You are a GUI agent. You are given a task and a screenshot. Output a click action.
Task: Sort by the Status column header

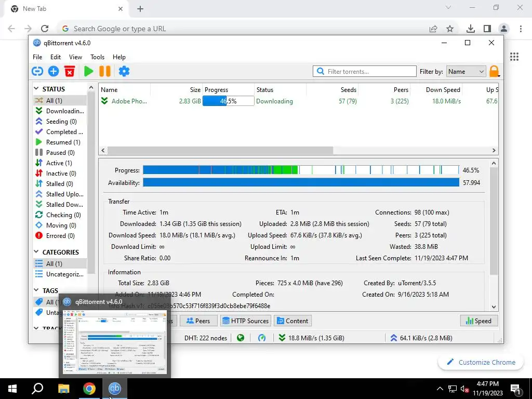280,90
